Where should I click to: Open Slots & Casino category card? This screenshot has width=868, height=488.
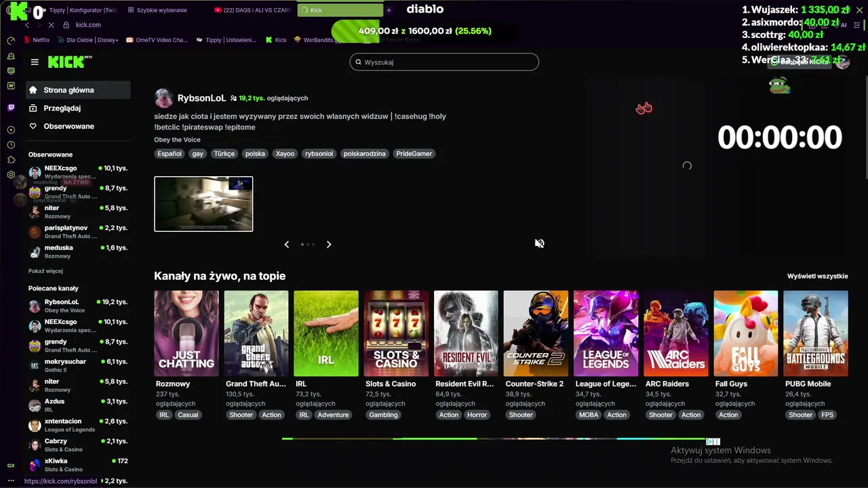click(396, 333)
